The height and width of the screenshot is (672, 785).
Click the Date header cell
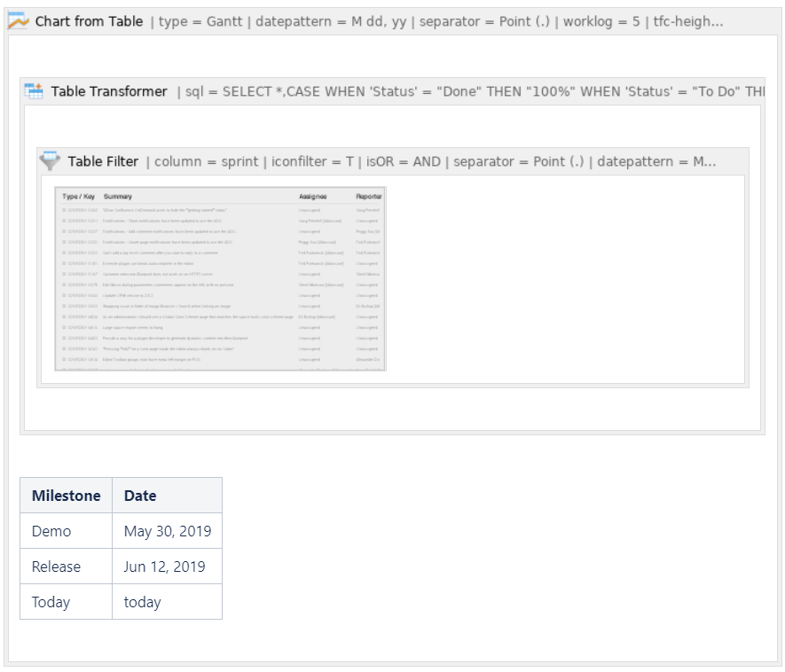click(x=140, y=496)
